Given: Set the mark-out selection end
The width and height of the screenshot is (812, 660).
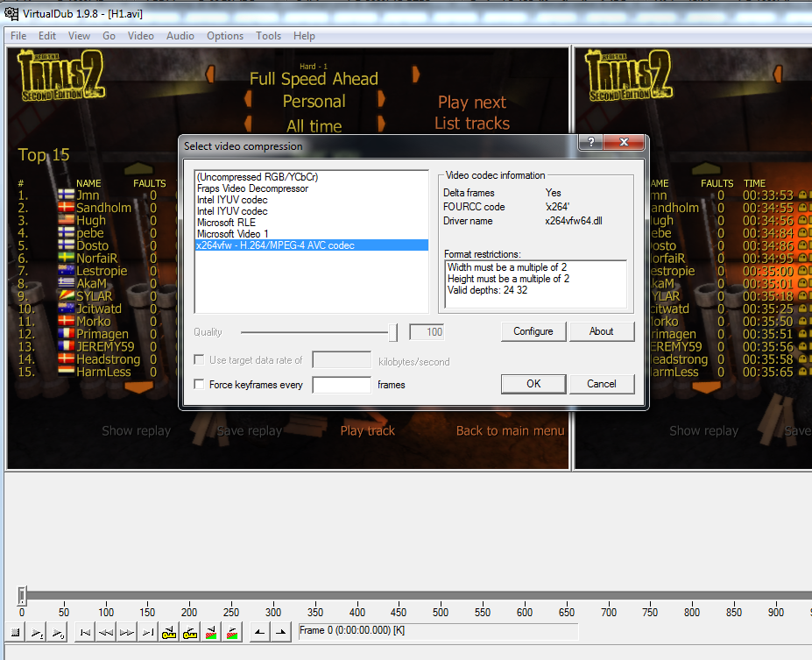Looking at the screenshot, I should tap(280, 631).
